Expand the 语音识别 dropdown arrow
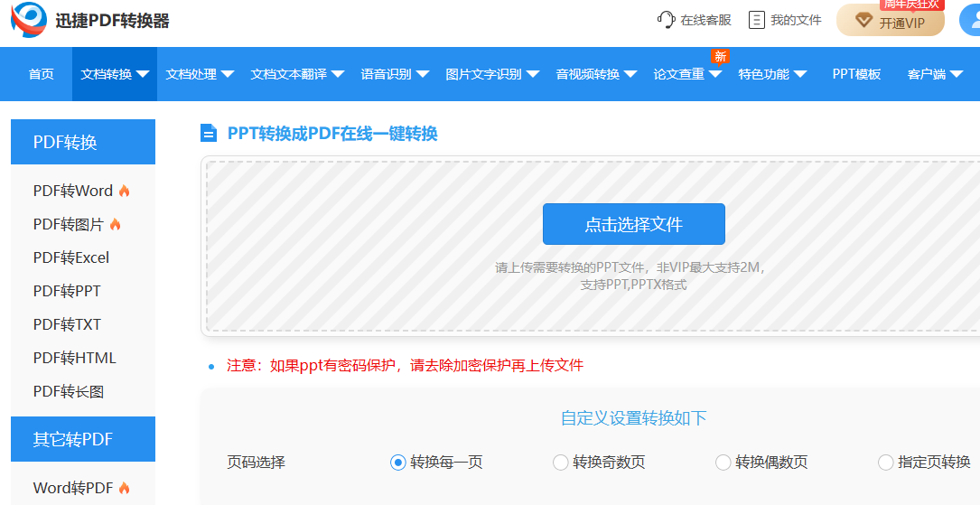This screenshot has height=505, width=980. pyautogui.click(x=423, y=74)
